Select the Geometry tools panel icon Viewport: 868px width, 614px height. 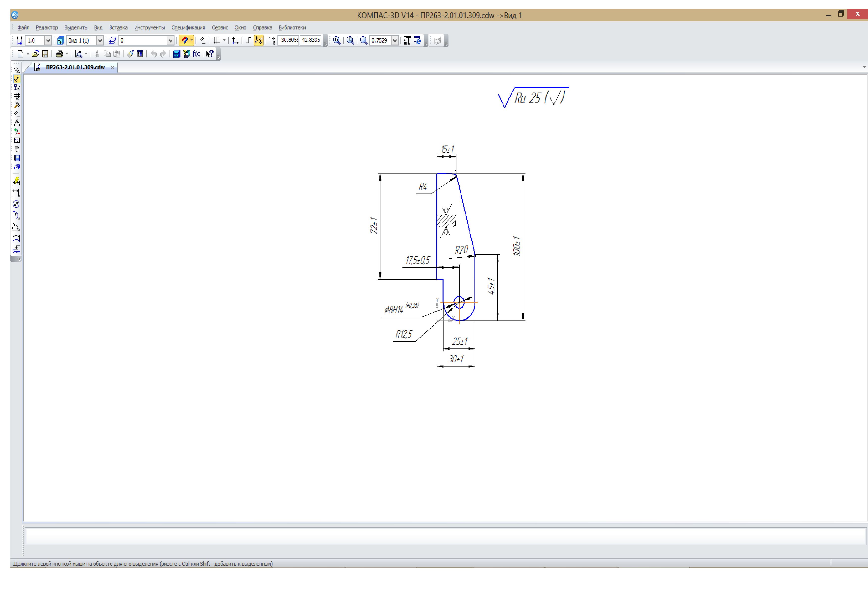(17, 70)
